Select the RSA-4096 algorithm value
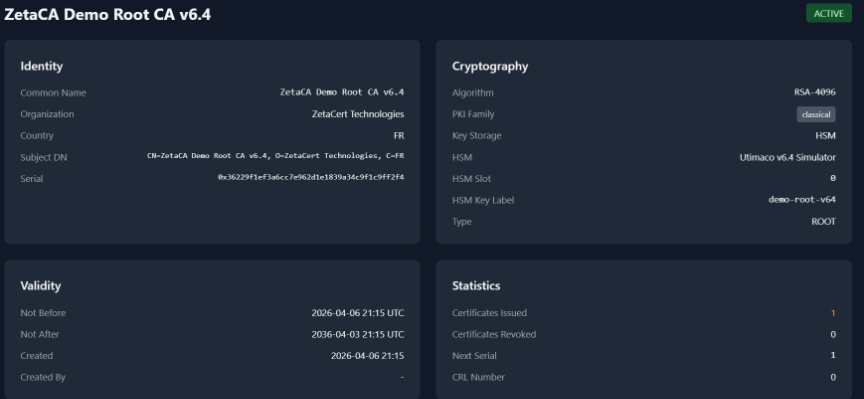Screen dimensions: 864x399 pyautogui.click(x=815, y=93)
